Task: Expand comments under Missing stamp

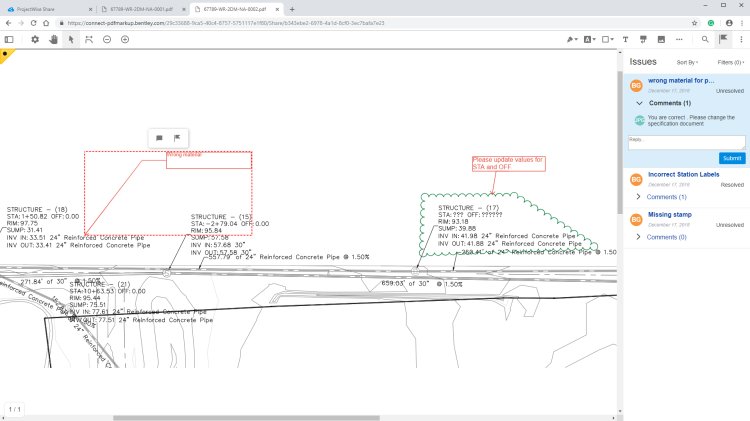Action: click(x=639, y=237)
